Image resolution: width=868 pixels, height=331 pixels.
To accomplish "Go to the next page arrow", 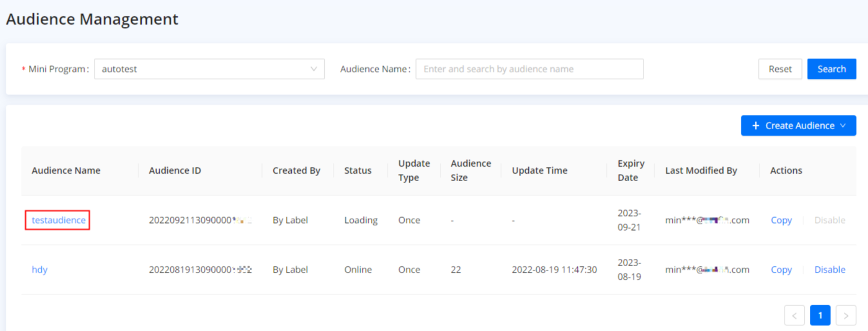I will 845,316.
